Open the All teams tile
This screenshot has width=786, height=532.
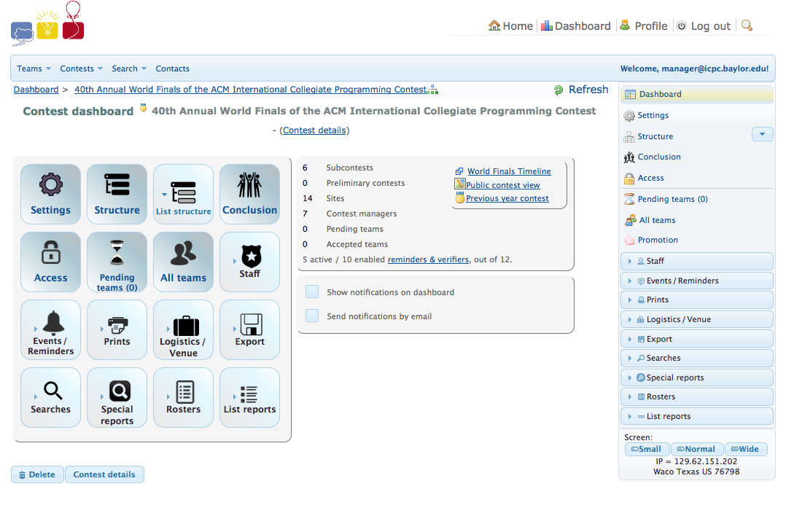tap(183, 262)
